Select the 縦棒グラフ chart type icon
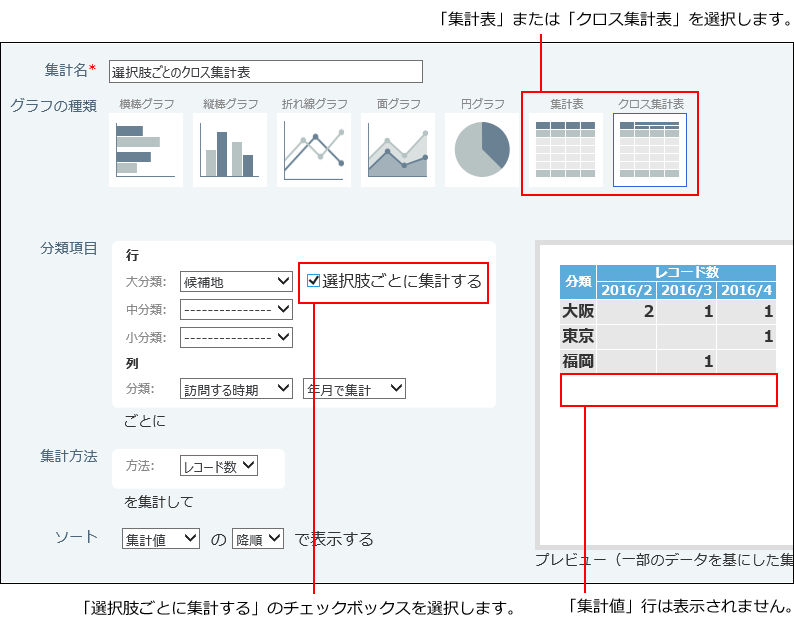The height and width of the screenshot is (626, 794). 230,150
